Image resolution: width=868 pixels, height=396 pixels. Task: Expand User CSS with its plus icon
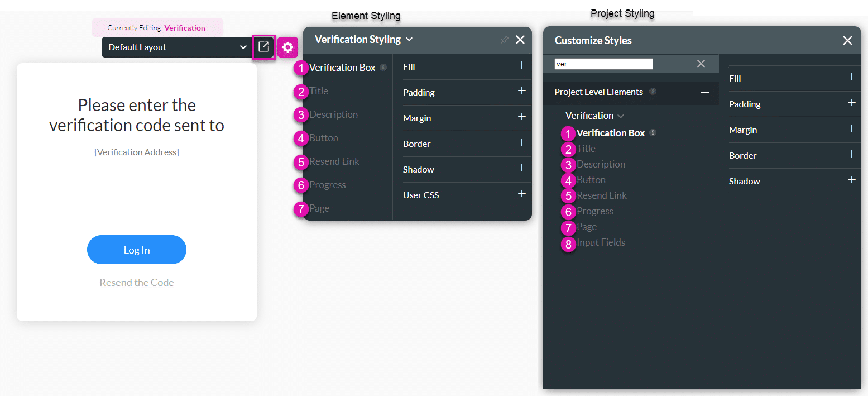click(x=521, y=193)
